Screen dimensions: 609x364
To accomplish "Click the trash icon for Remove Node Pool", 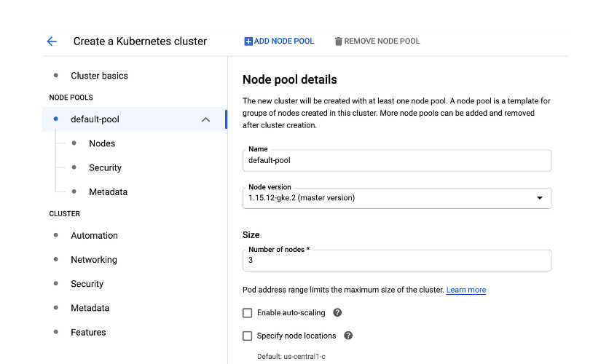I will (x=338, y=41).
